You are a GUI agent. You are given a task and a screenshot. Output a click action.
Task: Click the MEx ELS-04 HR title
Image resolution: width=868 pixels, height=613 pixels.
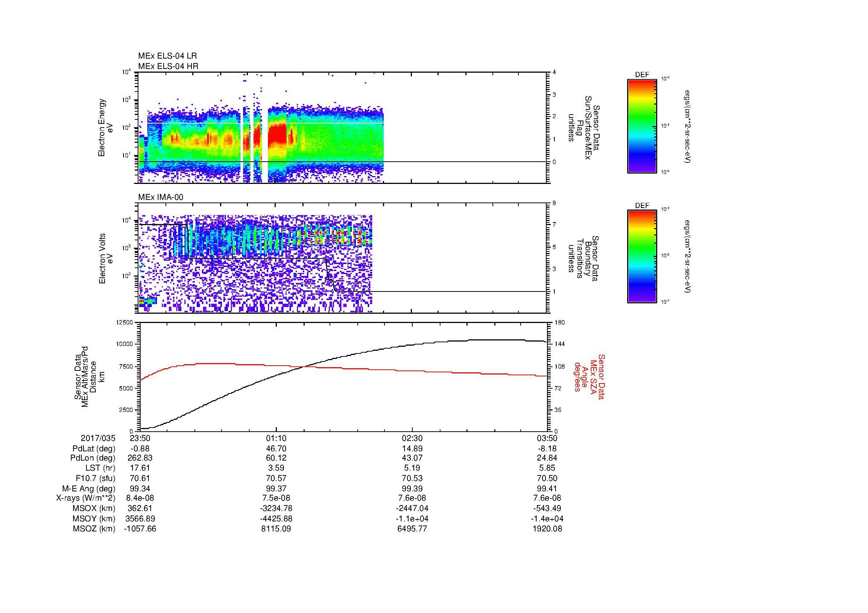coord(168,66)
